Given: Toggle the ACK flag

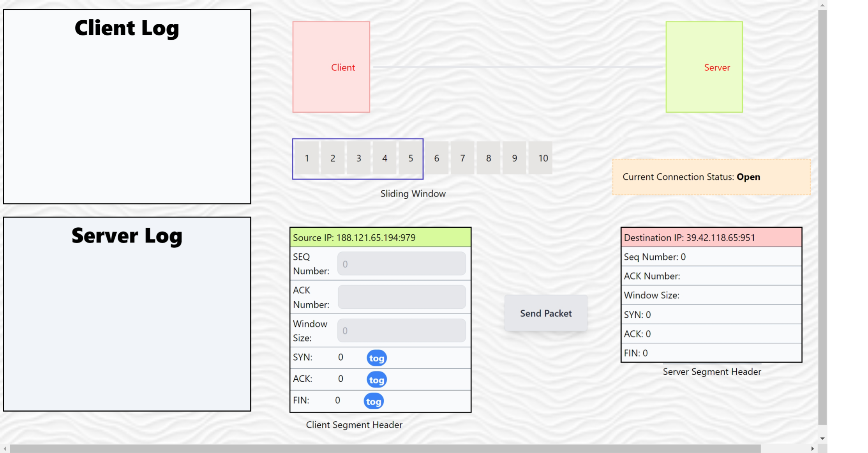Looking at the screenshot, I should [376, 380].
